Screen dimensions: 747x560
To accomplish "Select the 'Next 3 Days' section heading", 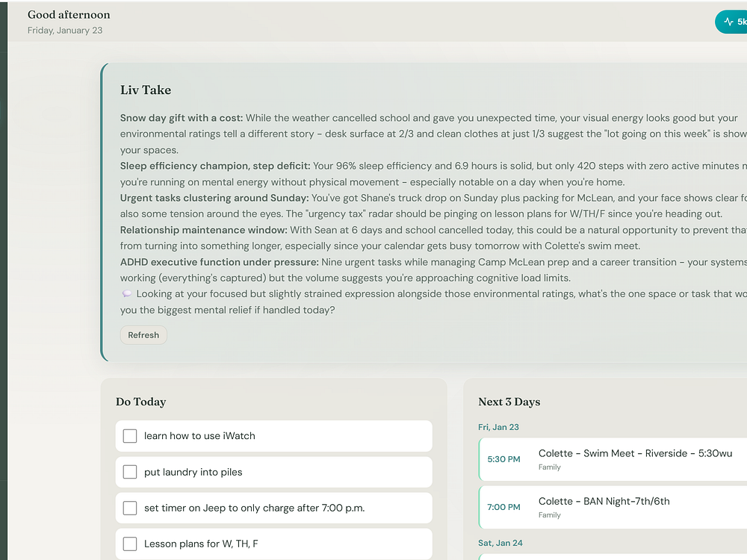I will pyautogui.click(x=509, y=402).
